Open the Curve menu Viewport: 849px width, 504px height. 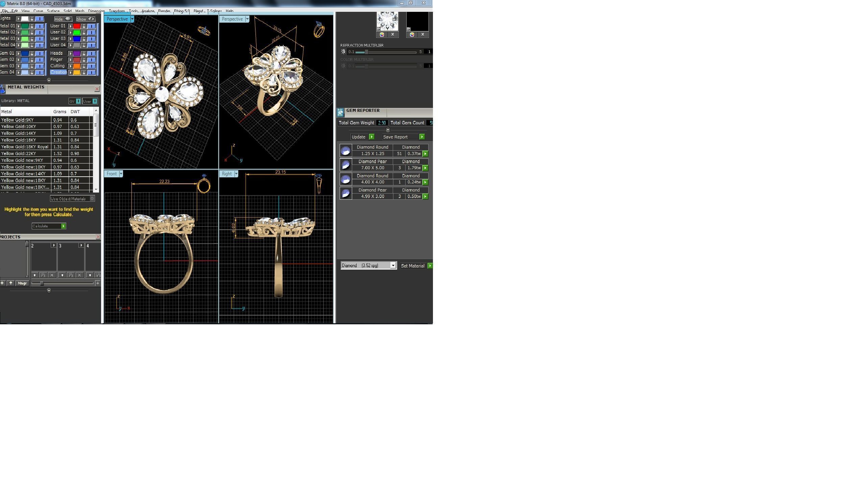pos(38,11)
